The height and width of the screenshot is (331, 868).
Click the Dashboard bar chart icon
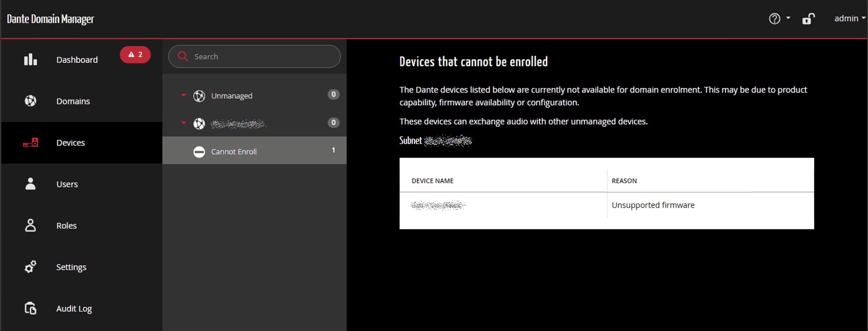[x=30, y=59]
